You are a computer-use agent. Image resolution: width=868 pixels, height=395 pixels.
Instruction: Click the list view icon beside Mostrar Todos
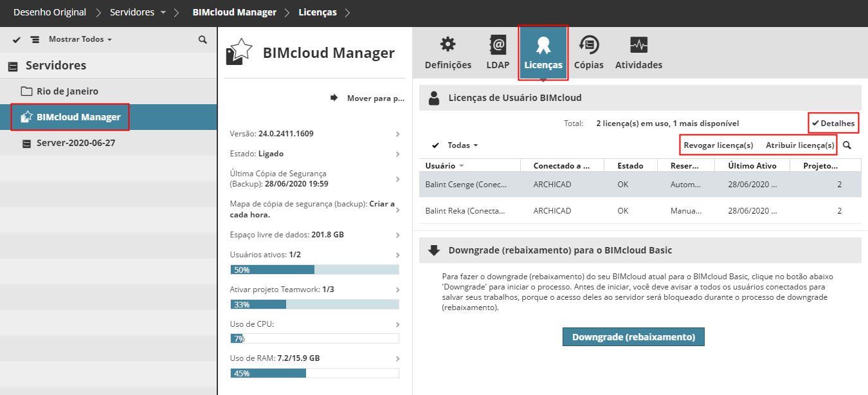[35, 40]
